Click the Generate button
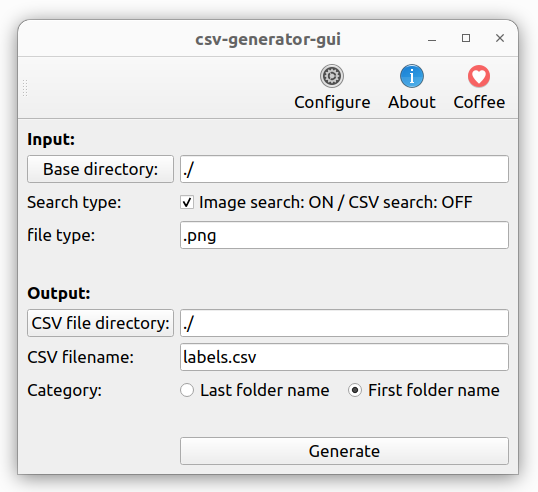This screenshot has height=492, width=538. [344, 451]
